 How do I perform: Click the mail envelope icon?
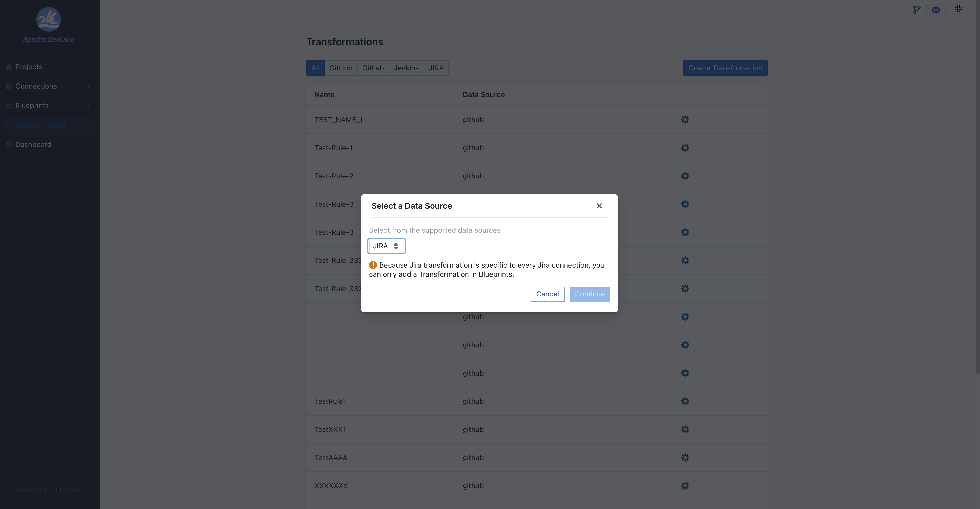coord(936,9)
